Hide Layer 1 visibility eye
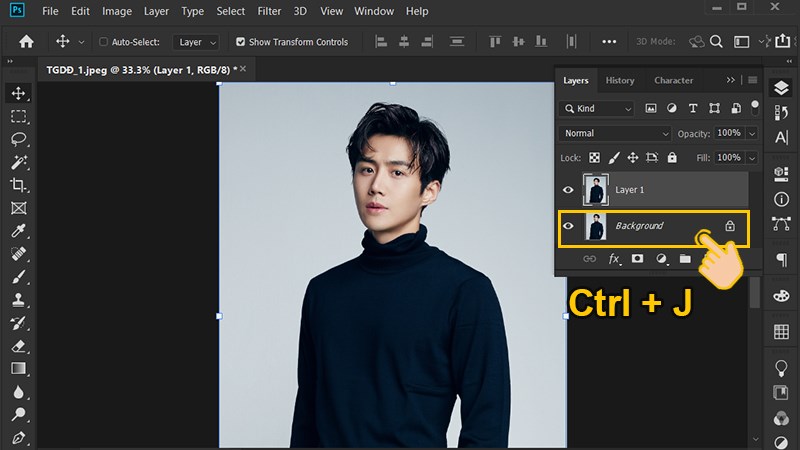 [x=568, y=190]
